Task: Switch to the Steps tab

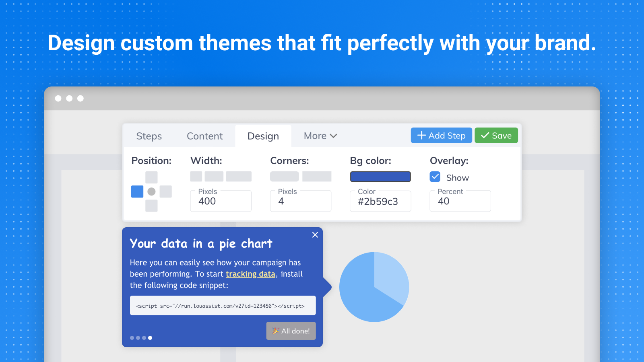Action: pyautogui.click(x=149, y=136)
